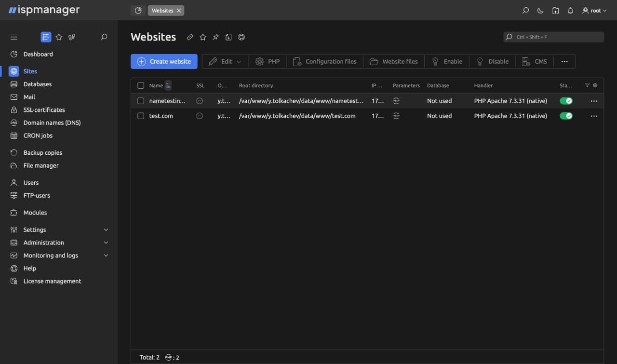
Task: Open row actions menu for test.com site
Action: coord(594,116)
